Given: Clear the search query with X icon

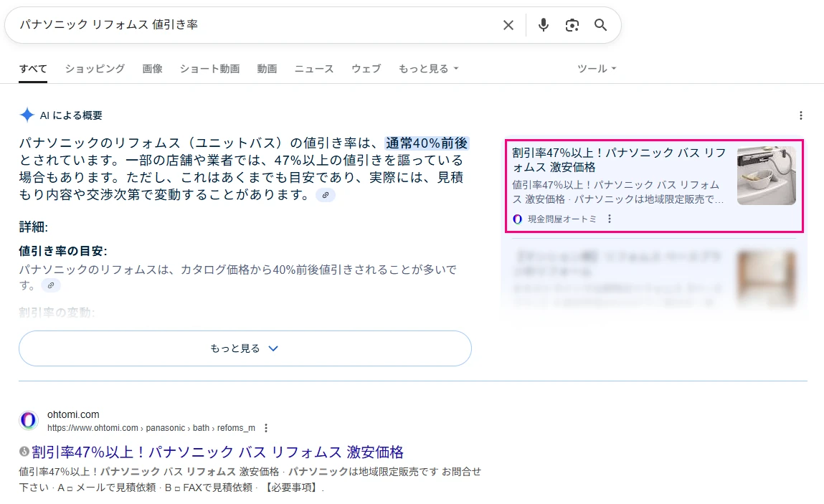Looking at the screenshot, I should tap(508, 25).
